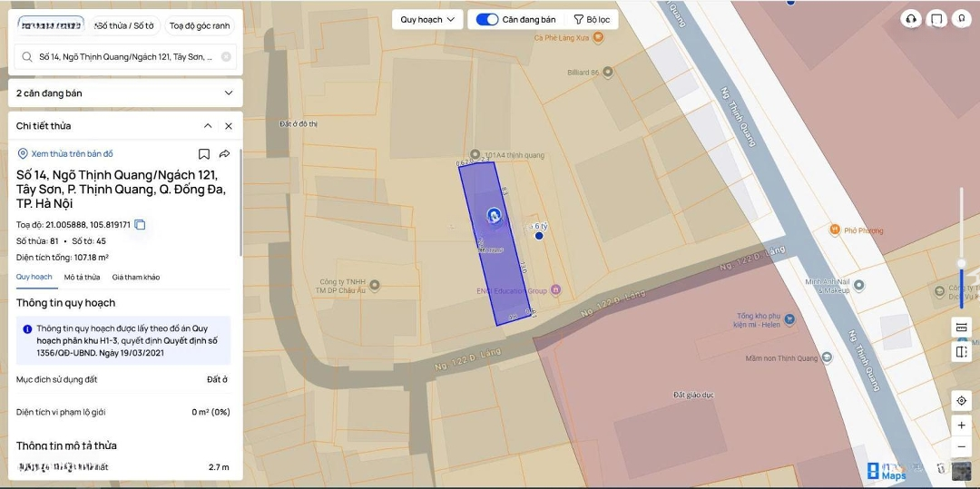Click the measure distance ruler icon
The height and width of the screenshot is (489, 980).
[x=961, y=327]
